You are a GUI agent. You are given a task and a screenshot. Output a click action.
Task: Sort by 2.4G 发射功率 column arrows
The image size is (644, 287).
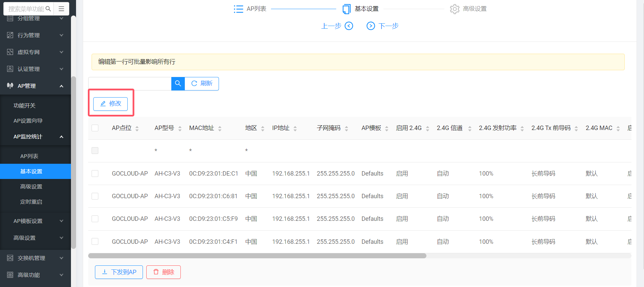click(522, 128)
